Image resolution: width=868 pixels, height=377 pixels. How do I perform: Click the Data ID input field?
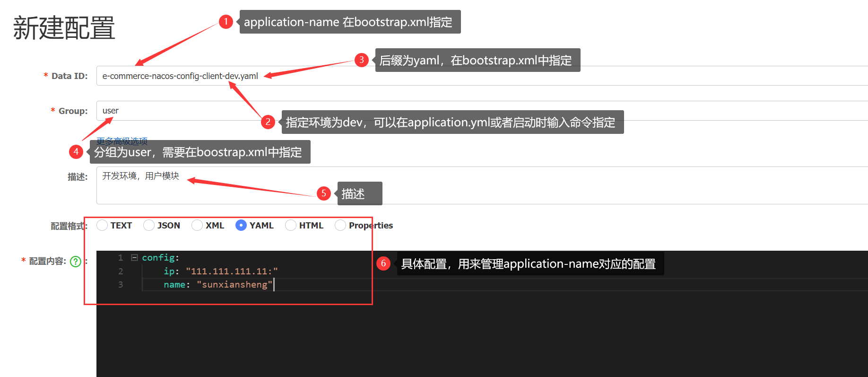[482, 76]
